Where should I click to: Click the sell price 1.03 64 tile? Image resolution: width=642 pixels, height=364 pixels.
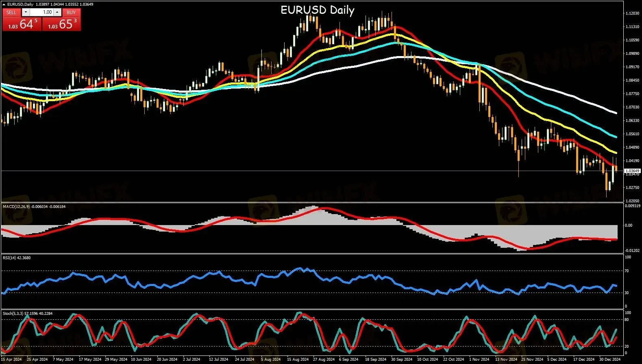[22, 24]
